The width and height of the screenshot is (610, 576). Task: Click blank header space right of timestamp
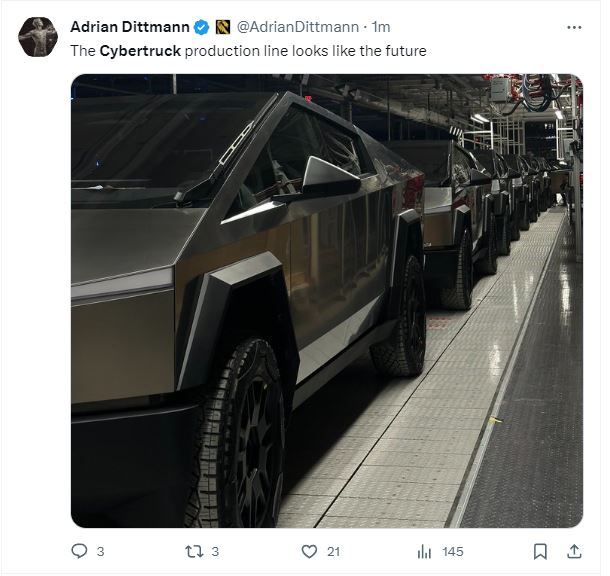(x=480, y=26)
